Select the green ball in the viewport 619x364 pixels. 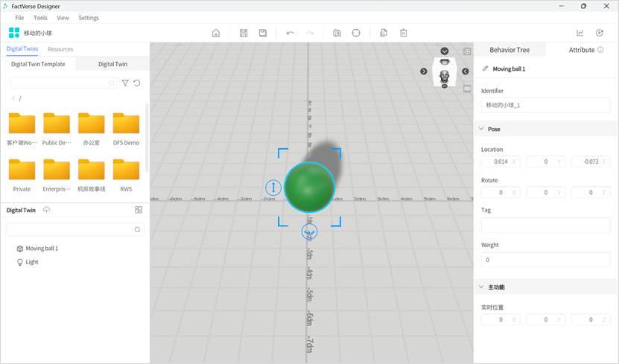[x=310, y=187]
